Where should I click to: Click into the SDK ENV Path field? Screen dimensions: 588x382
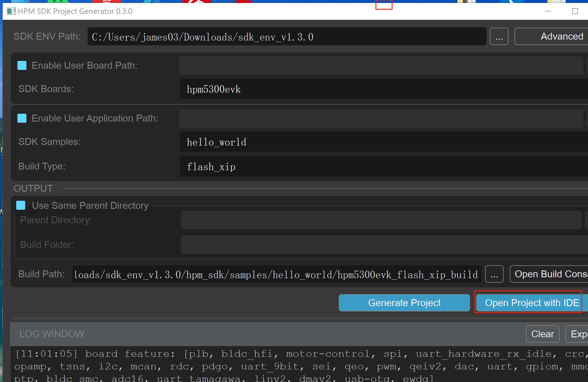pos(286,37)
